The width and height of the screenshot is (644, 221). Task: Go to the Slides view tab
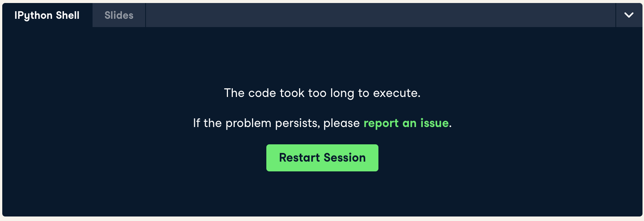pyautogui.click(x=119, y=15)
